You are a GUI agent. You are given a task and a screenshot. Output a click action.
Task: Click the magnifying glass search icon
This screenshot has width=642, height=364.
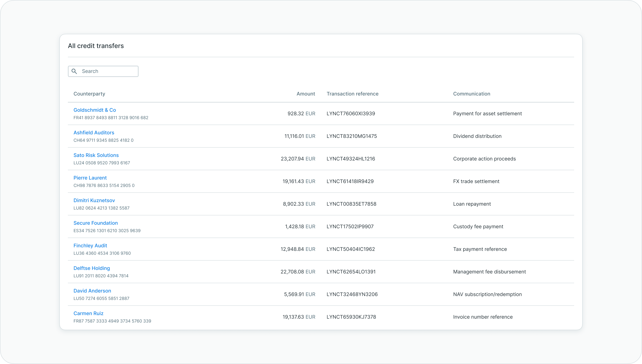(74, 71)
